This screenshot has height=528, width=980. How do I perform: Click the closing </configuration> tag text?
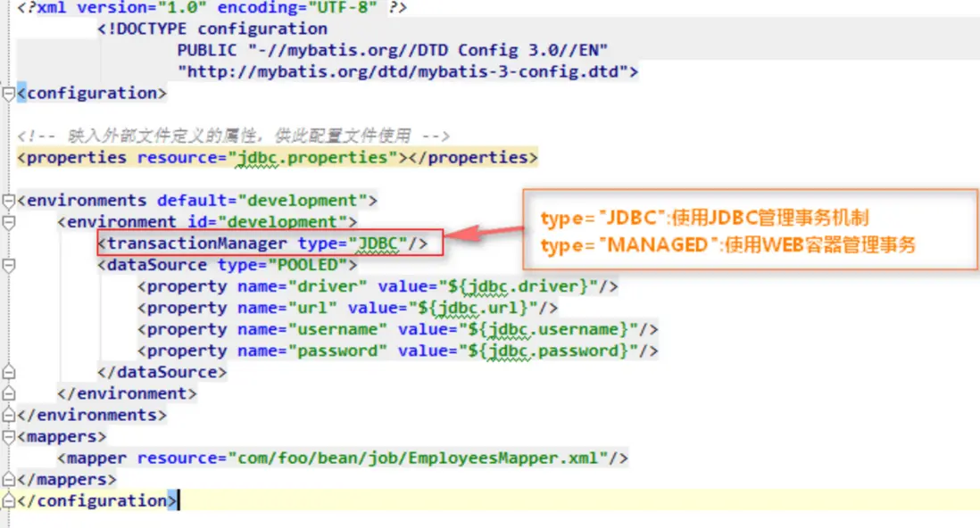pyautogui.click(x=97, y=501)
